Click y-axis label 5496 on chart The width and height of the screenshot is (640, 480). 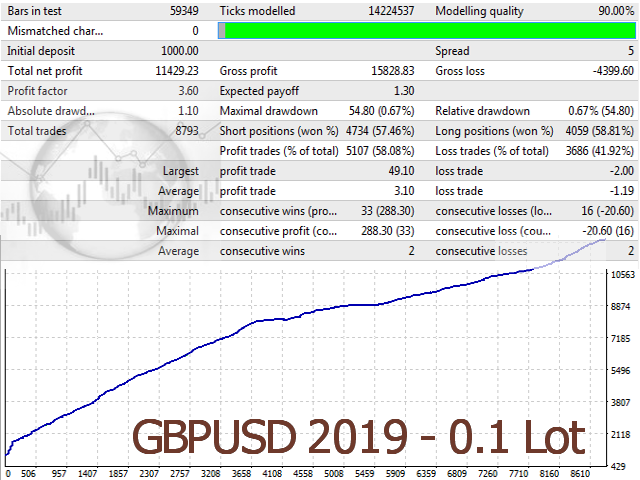coord(620,371)
